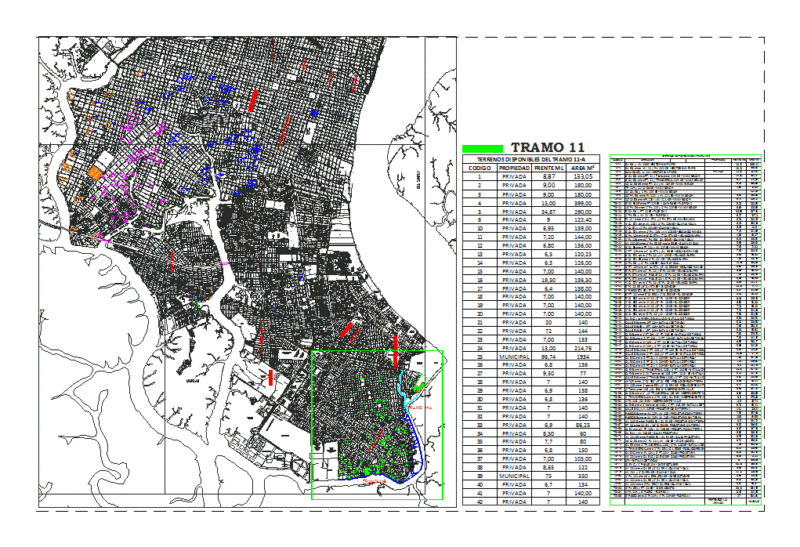Click the frente value 6,95
The image size is (800, 547).
(x=548, y=228)
